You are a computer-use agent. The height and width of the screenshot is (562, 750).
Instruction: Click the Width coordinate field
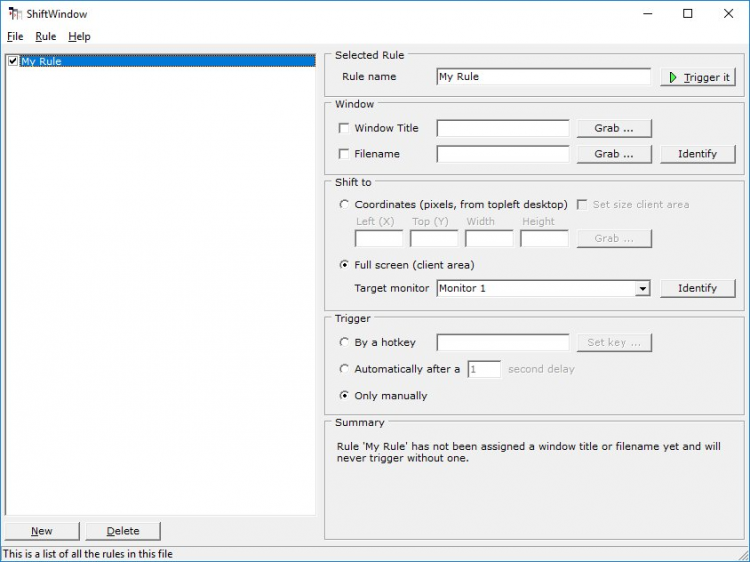click(x=489, y=238)
